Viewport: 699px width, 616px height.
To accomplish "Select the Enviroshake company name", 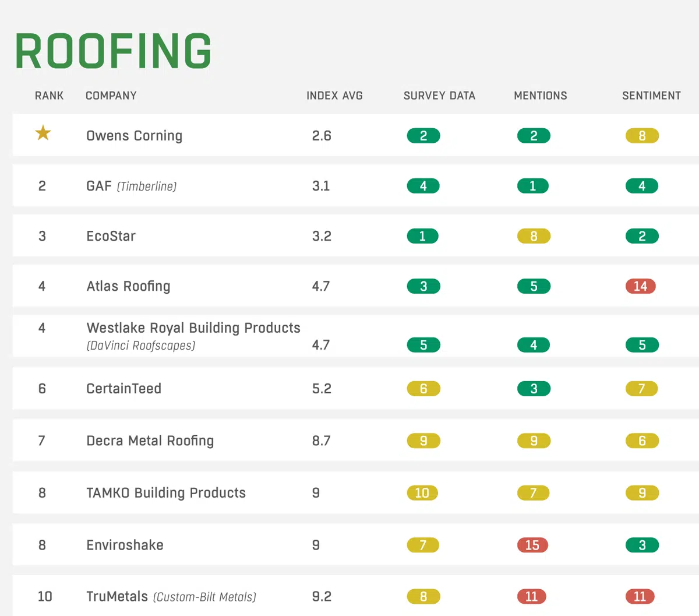I will coord(125,545).
